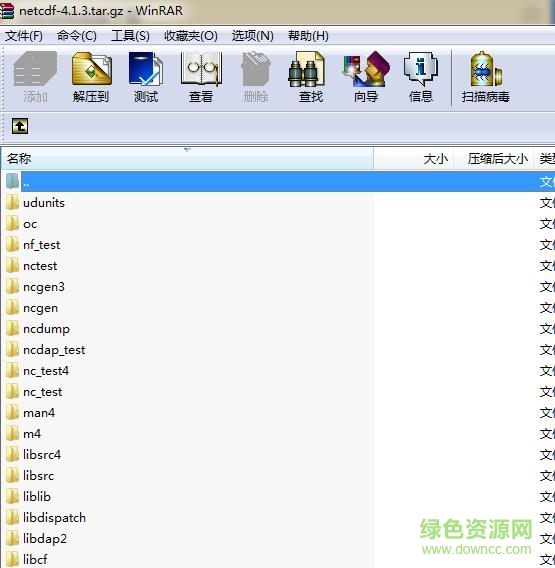The height and width of the screenshot is (568, 555).
Task: Sort by Name (名称) column header
Action: click(187, 159)
